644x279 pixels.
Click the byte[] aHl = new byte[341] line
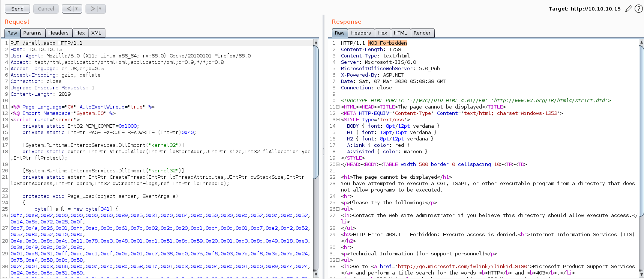[x=76, y=209]
